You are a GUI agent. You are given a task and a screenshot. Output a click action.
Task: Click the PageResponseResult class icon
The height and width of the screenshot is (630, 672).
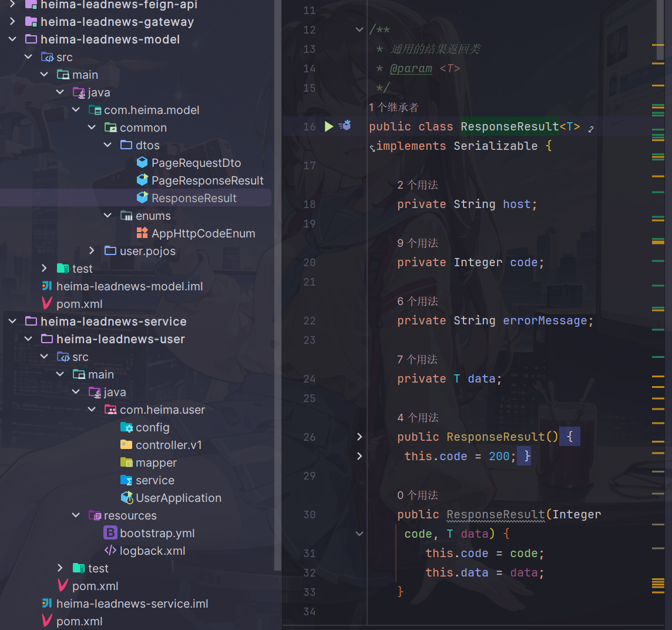click(142, 180)
